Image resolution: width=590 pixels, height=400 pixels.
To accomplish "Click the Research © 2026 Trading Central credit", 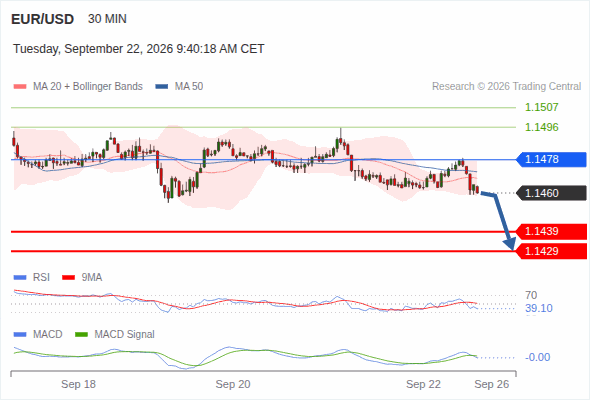I will (x=506, y=87).
